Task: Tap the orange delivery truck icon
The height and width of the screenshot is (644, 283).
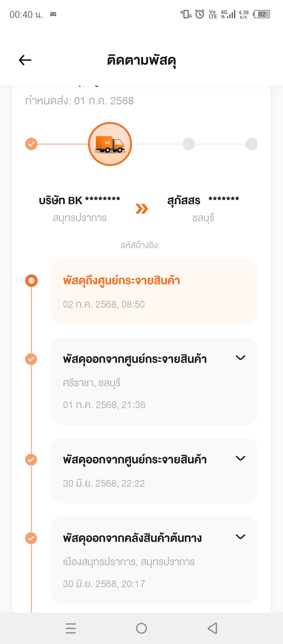Action: click(x=110, y=144)
